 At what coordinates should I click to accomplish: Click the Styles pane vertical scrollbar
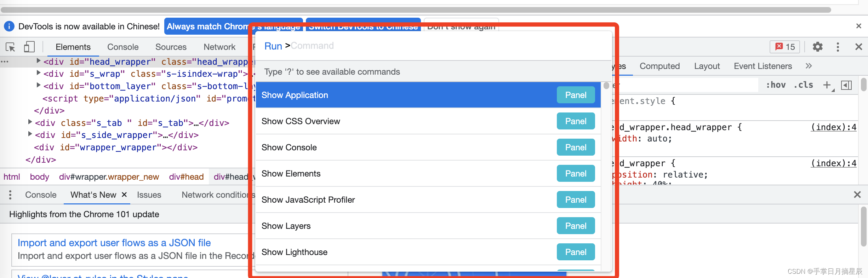tap(864, 85)
